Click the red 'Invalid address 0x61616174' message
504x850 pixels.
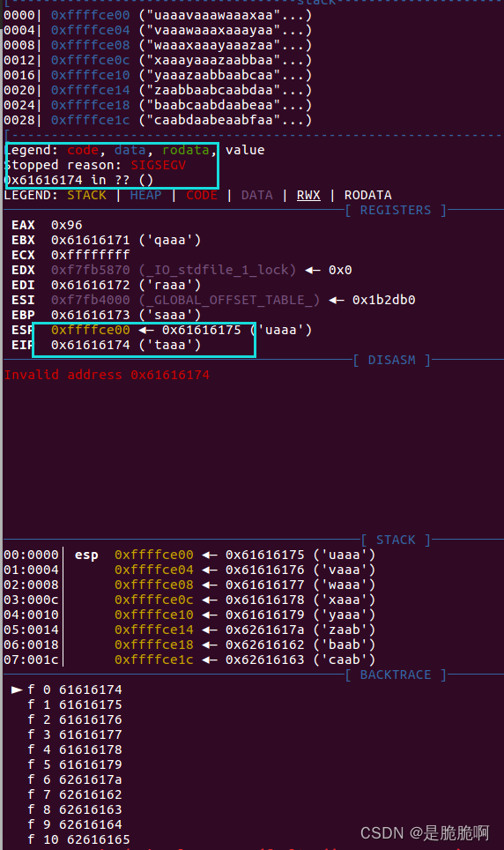[107, 375]
